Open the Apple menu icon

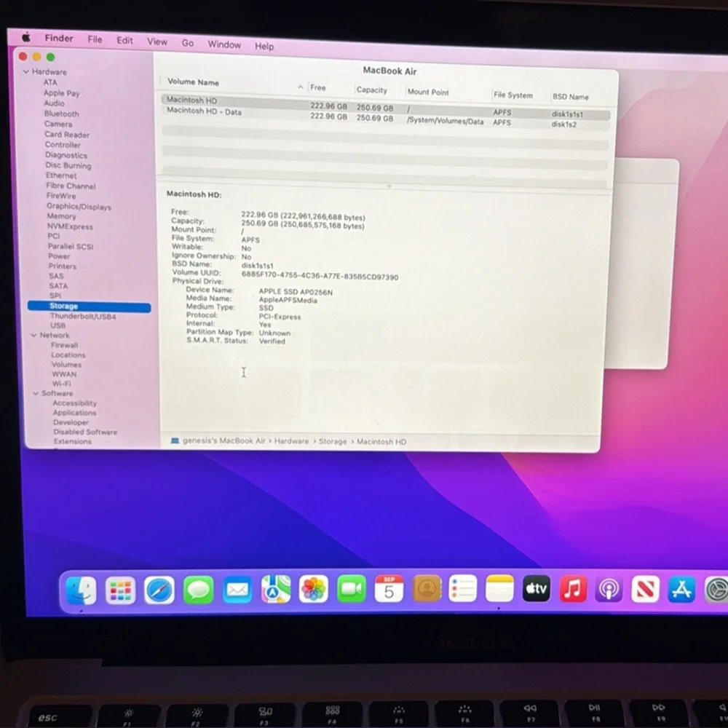pos(26,36)
